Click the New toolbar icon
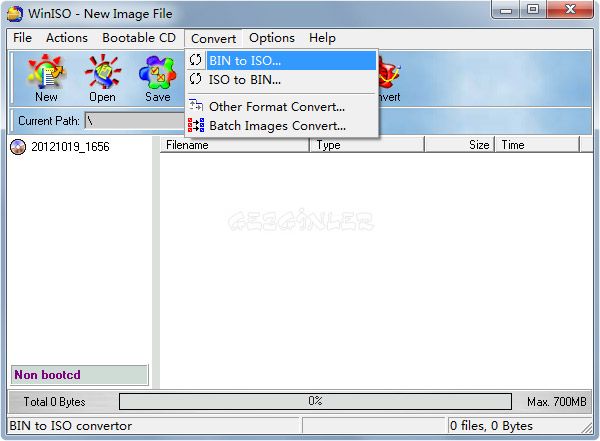This screenshot has width=600, height=441. point(46,78)
